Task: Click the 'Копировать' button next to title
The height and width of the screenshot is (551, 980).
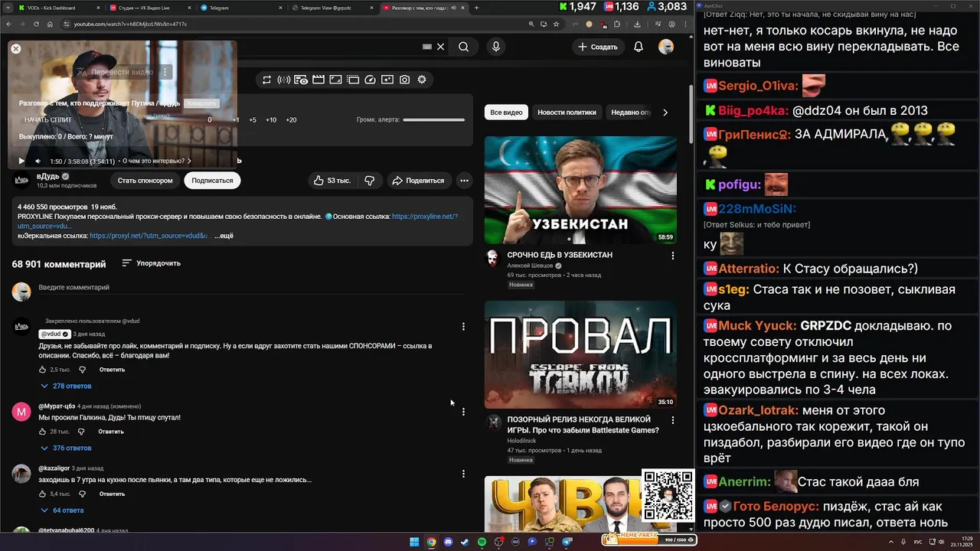Action: click(202, 103)
